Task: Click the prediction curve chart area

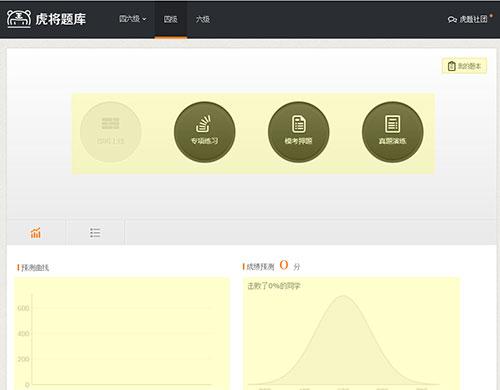Action: 122,333
